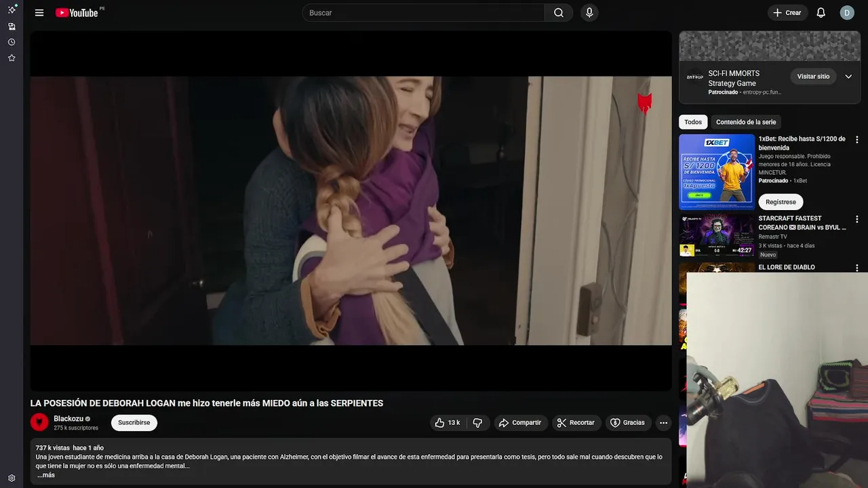Click the '275 k suscriptores' text
The height and width of the screenshot is (488, 868).
point(76,428)
